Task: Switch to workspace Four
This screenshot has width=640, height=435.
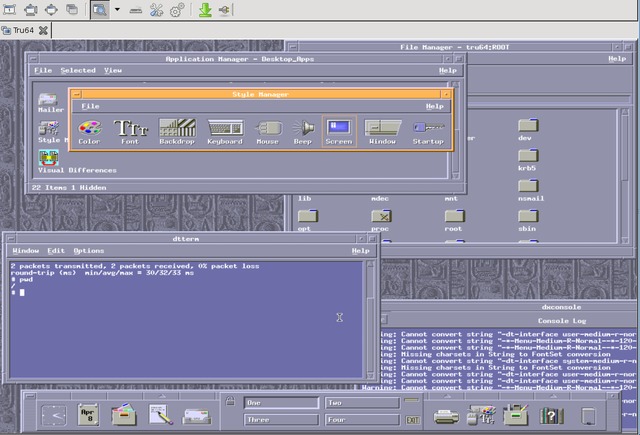Action: 362,419
